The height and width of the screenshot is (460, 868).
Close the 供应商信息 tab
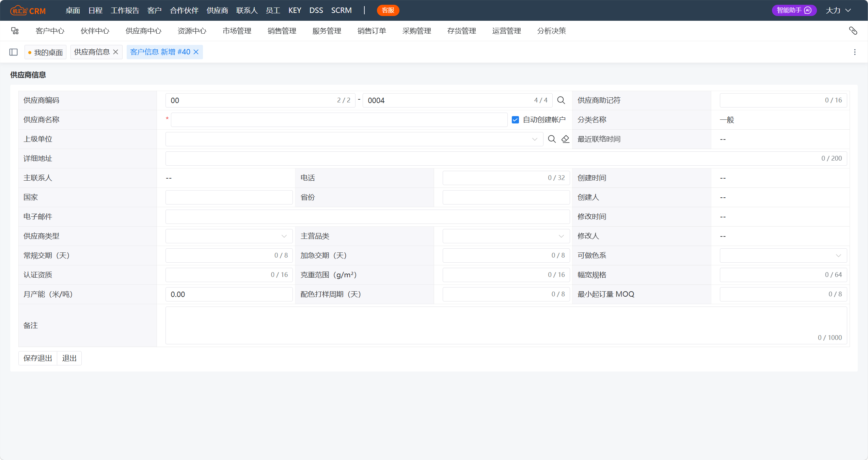click(116, 52)
